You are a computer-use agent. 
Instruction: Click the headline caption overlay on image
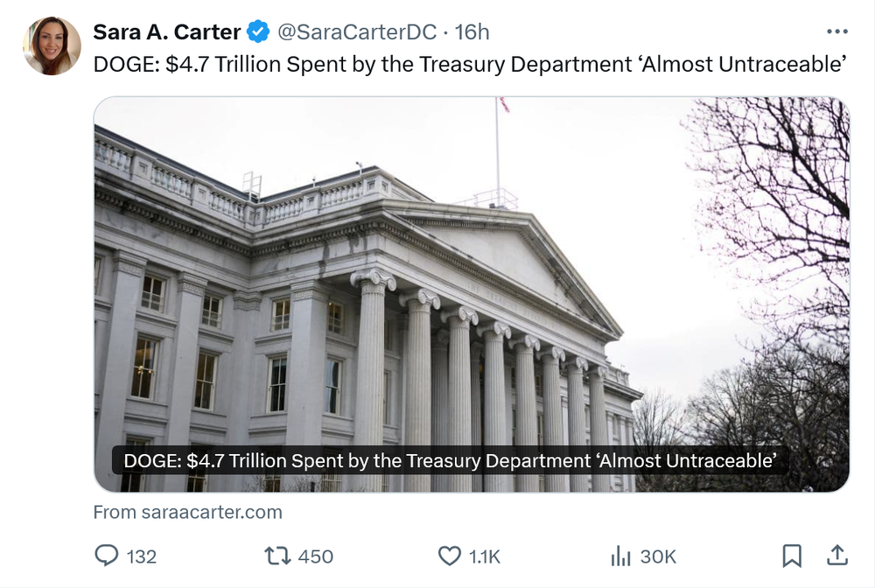[450, 460]
